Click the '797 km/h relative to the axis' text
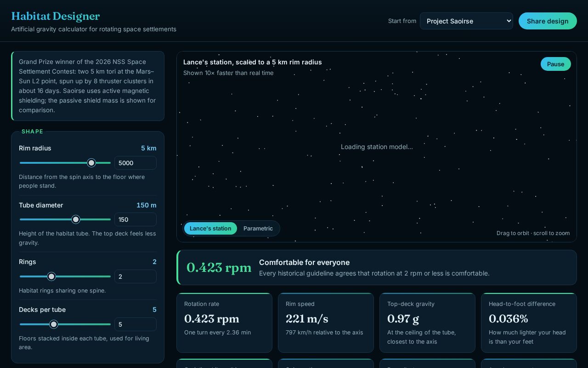 click(x=324, y=332)
